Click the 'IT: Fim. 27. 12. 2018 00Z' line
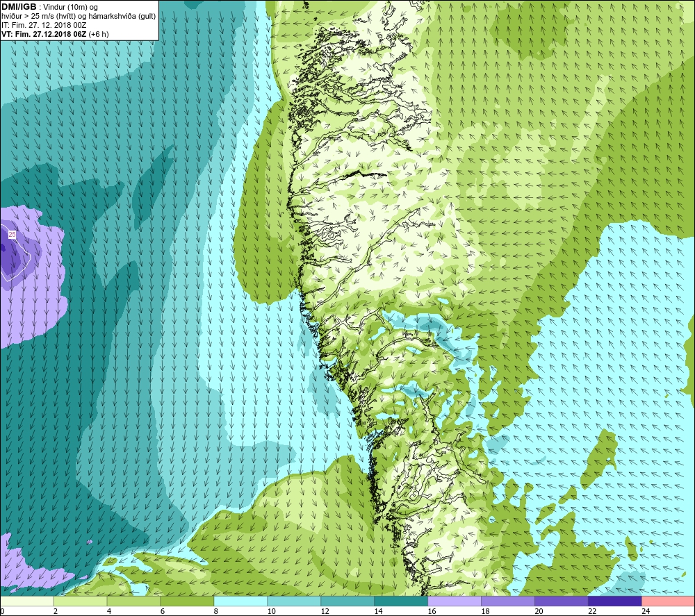The image size is (695, 616). [x=44, y=25]
